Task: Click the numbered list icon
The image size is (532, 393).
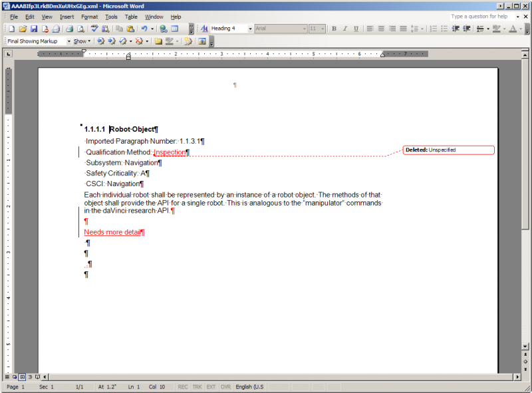Action: click(x=434, y=29)
